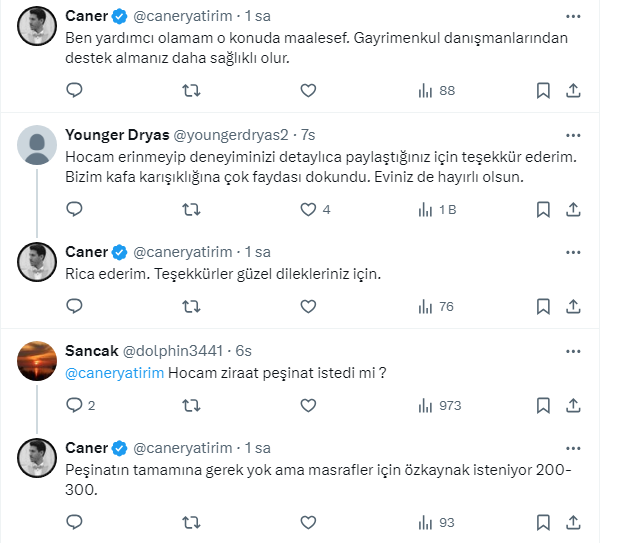
Task: Like Younger Dryas's tweet with 4 likes
Action: (x=308, y=210)
